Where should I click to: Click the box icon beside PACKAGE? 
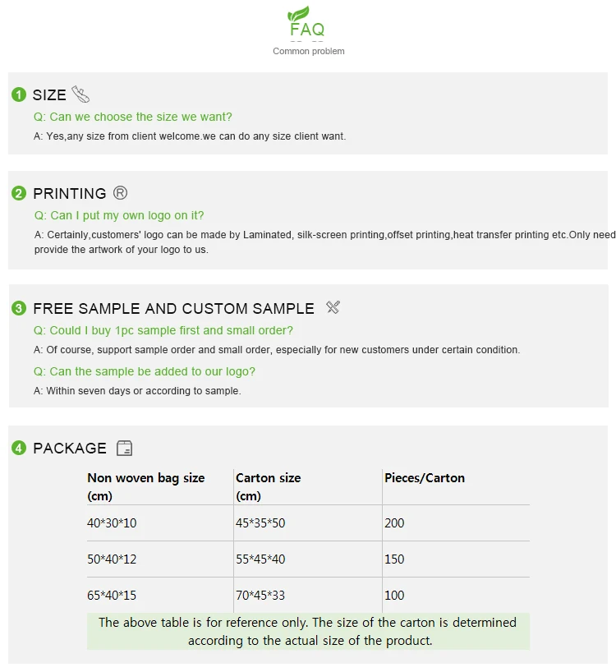[124, 448]
